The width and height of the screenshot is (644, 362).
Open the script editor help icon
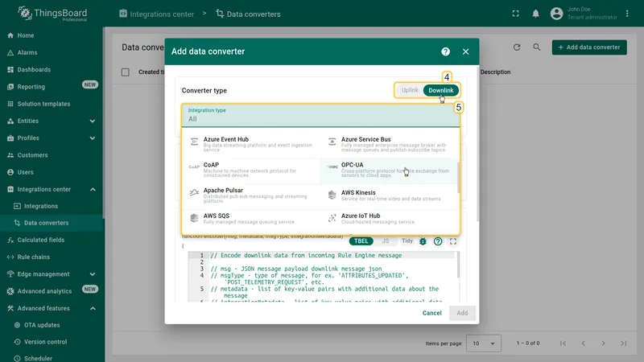coord(438,241)
